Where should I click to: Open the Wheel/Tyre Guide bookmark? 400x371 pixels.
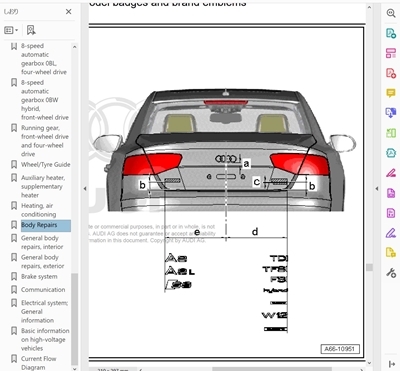pyautogui.click(x=45, y=164)
